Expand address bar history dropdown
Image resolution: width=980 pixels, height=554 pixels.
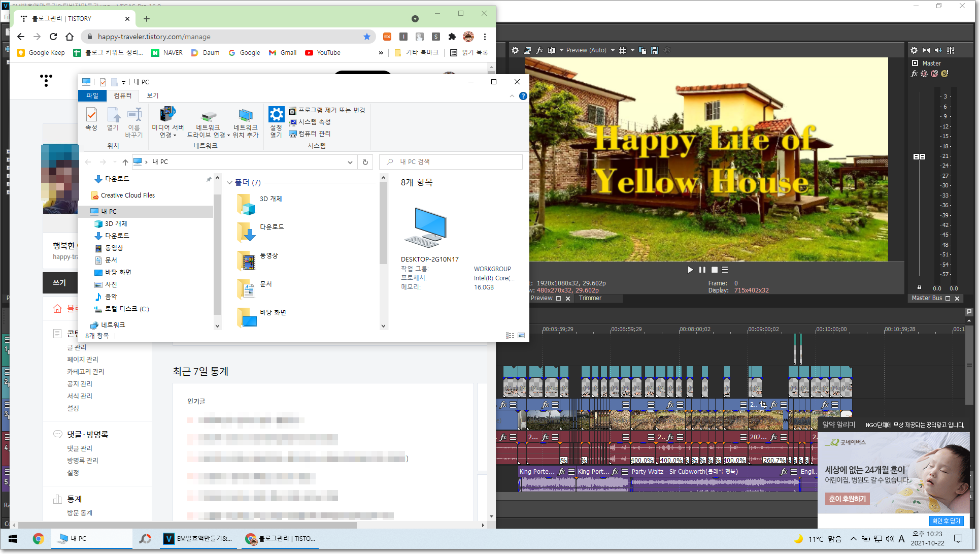(x=350, y=162)
